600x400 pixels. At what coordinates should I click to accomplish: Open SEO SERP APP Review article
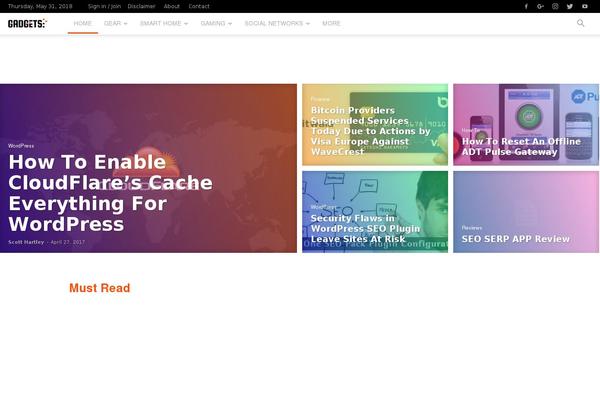coord(515,239)
